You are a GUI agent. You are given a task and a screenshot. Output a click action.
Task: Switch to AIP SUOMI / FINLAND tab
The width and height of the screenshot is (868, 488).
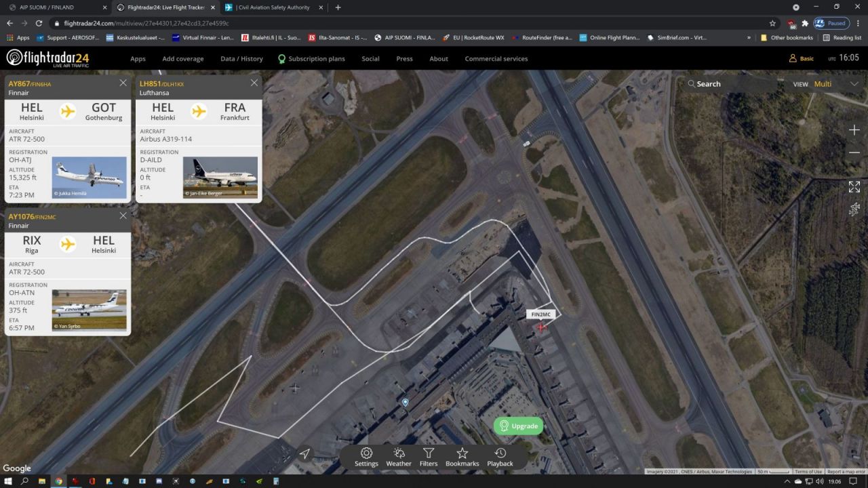pos(58,7)
